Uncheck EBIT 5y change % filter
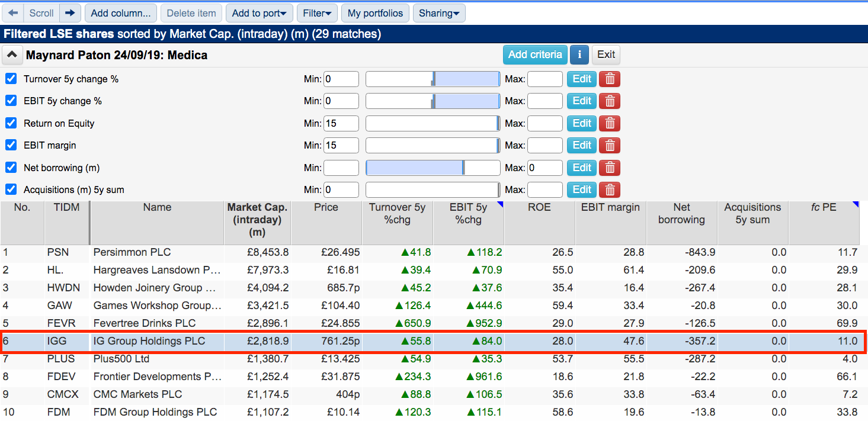The height and width of the screenshot is (421, 868). click(x=11, y=101)
